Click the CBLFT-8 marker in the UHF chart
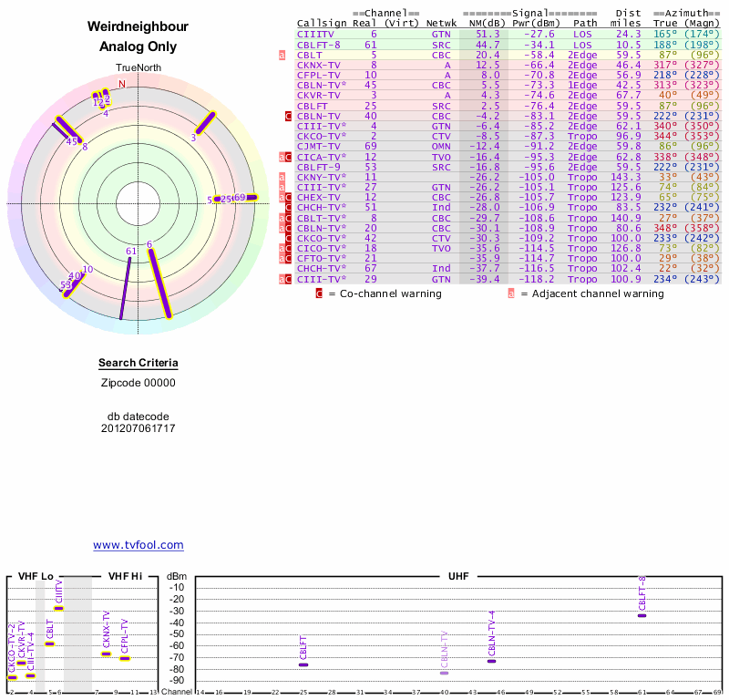 click(x=642, y=616)
